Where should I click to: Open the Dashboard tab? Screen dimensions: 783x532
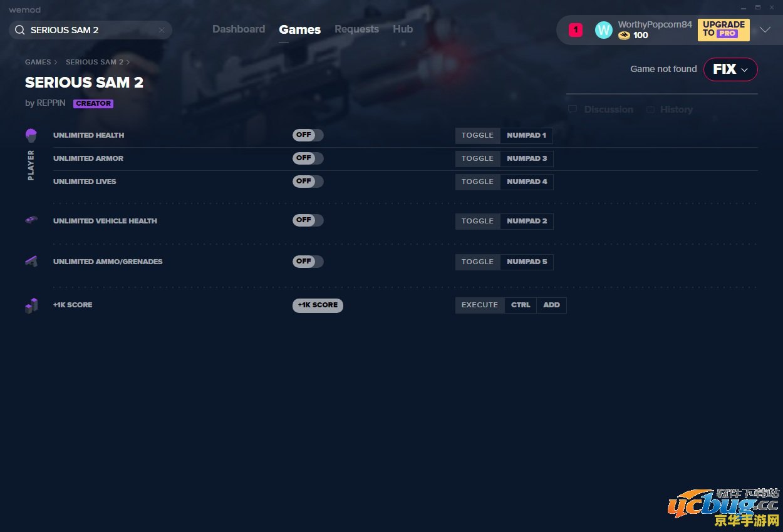tap(239, 29)
